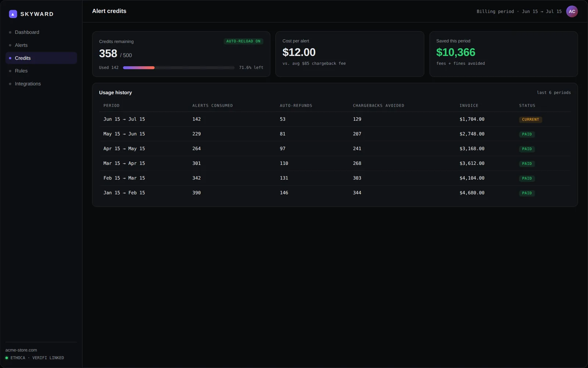Click PAID badge for Apr 15 → May 15
This screenshot has width=588, height=368.
(527, 149)
